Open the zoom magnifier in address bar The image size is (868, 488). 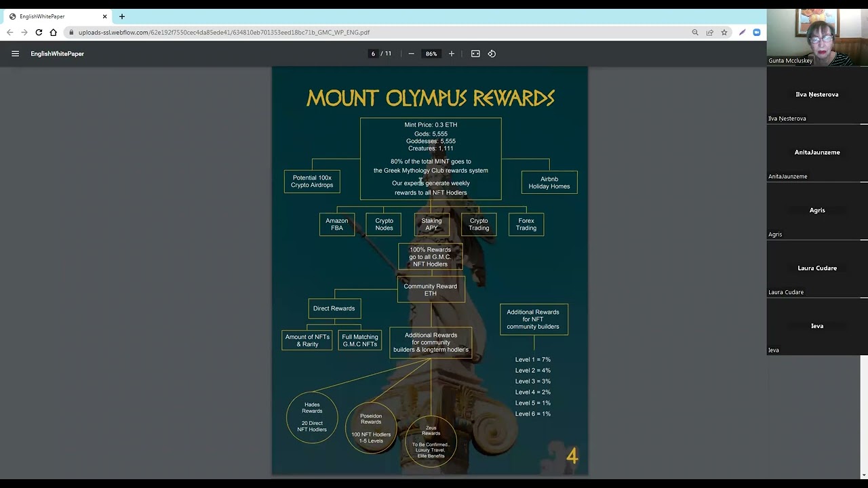coord(695,32)
